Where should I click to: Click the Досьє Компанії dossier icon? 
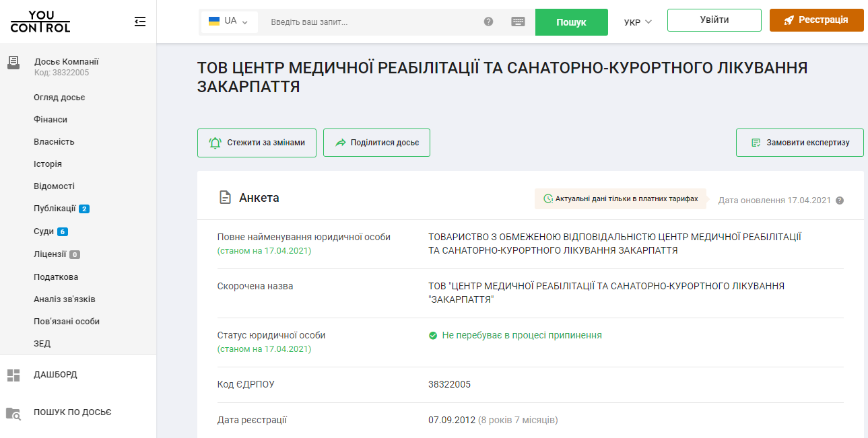coord(13,63)
